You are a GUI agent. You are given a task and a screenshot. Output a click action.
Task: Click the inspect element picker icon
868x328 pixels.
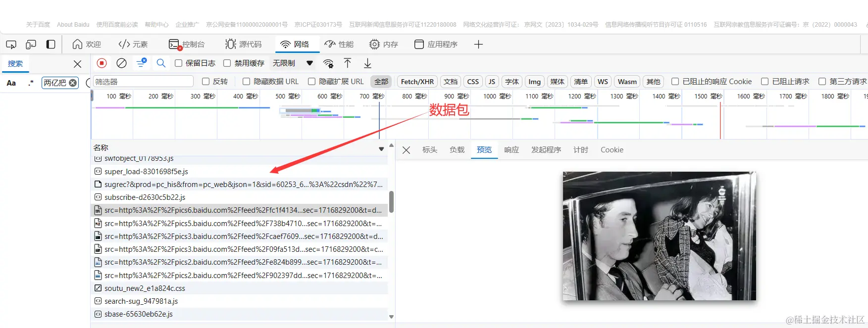11,45
